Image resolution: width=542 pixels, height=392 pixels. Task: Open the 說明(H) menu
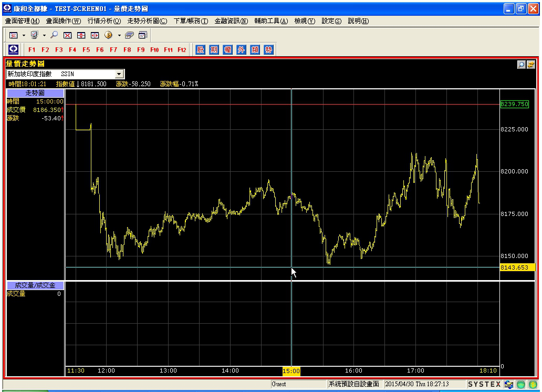(359, 21)
